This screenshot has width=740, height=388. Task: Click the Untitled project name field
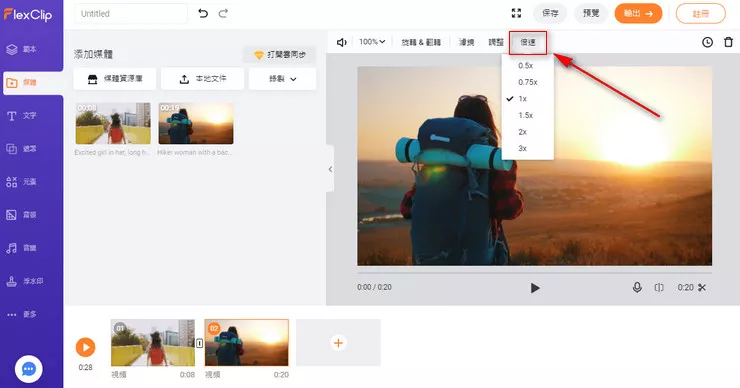131,14
